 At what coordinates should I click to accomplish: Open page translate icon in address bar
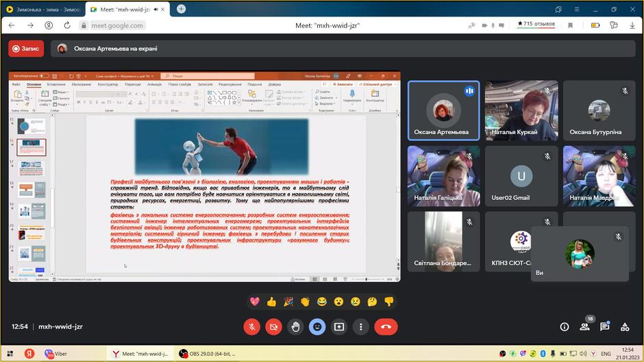coord(471,25)
